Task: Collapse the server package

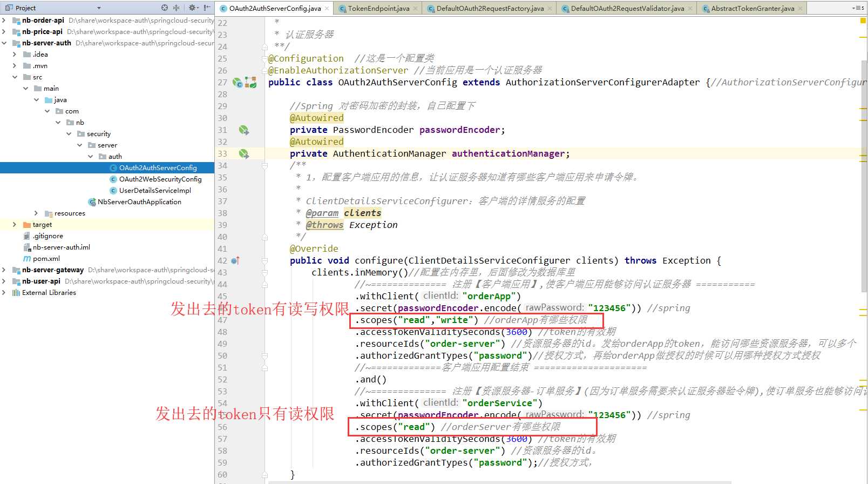Action: (79, 145)
